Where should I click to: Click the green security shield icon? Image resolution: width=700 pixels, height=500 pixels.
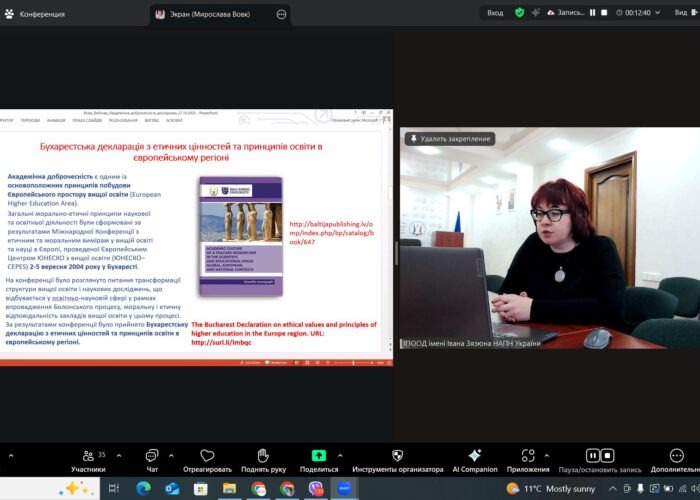tap(519, 13)
